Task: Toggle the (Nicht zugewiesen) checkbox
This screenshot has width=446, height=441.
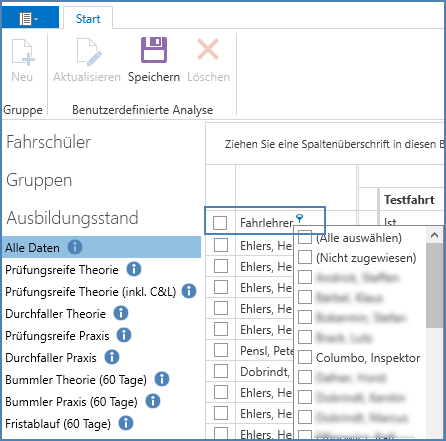Action: (305, 257)
